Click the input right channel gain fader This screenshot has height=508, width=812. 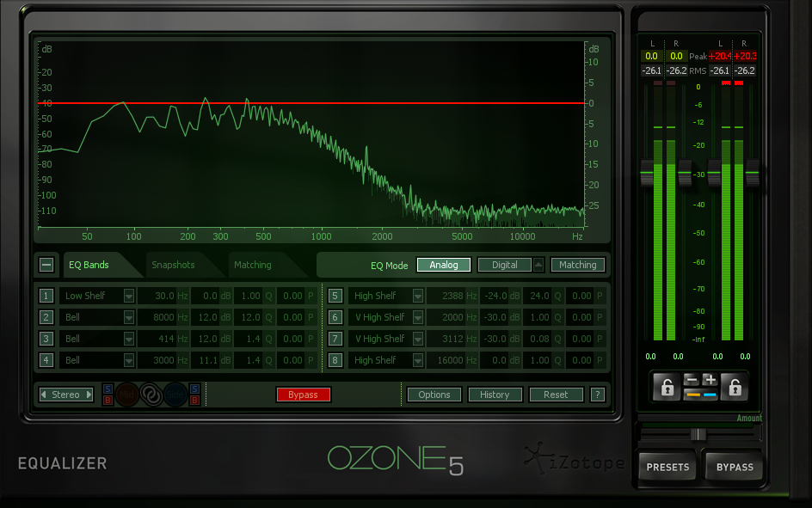coord(685,173)
